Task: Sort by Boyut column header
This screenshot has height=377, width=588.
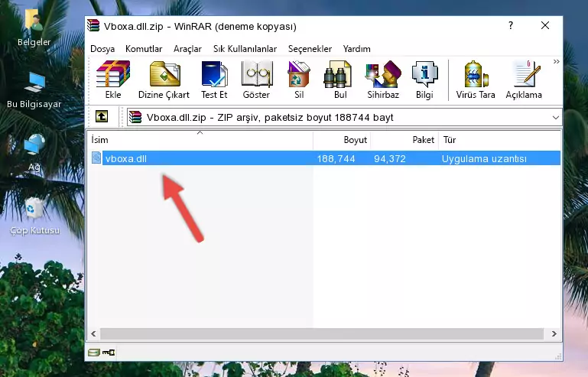Action: [342, 139]
